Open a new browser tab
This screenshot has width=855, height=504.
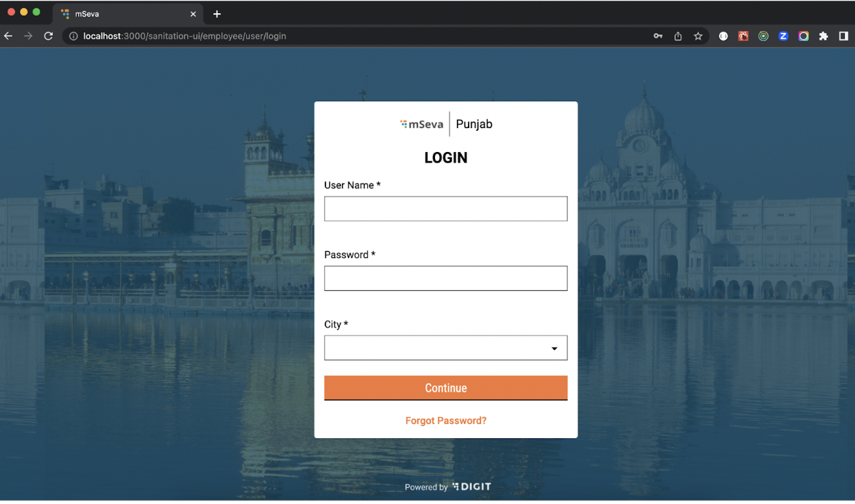[x=217, y=14]
